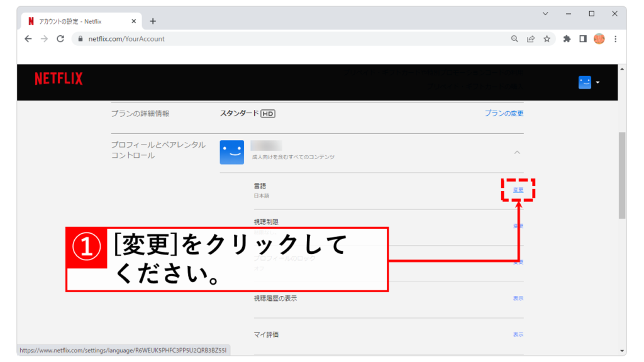Share this page via share icon
The image size is (644, 362).
click(x=531, y=39)
